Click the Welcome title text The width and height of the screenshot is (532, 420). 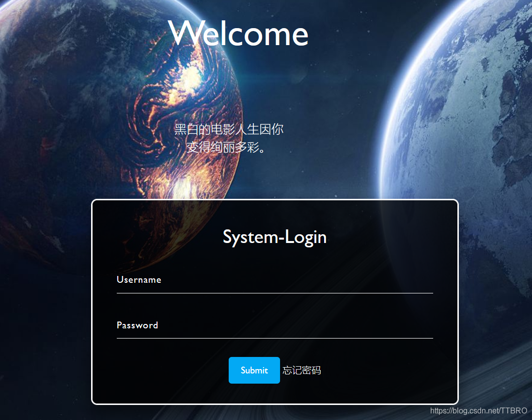[238, 33]
